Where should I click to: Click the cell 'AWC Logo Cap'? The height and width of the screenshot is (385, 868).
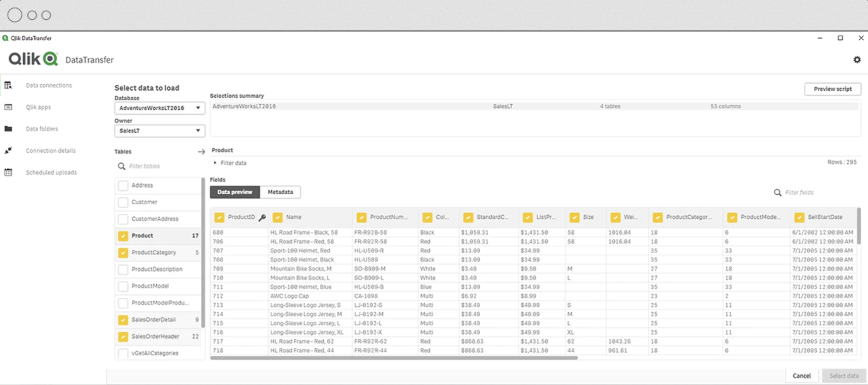point(289,296)
